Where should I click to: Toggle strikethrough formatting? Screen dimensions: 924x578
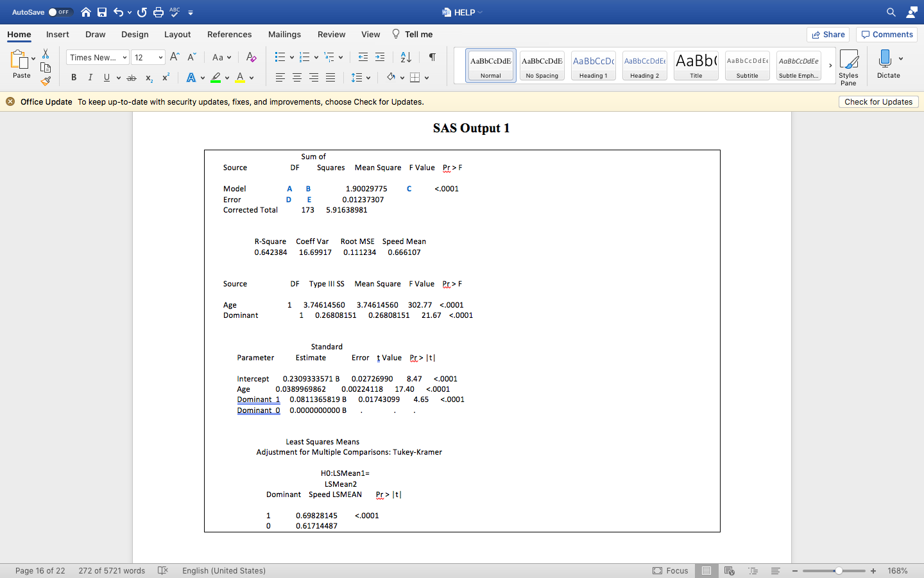(132, 78)
